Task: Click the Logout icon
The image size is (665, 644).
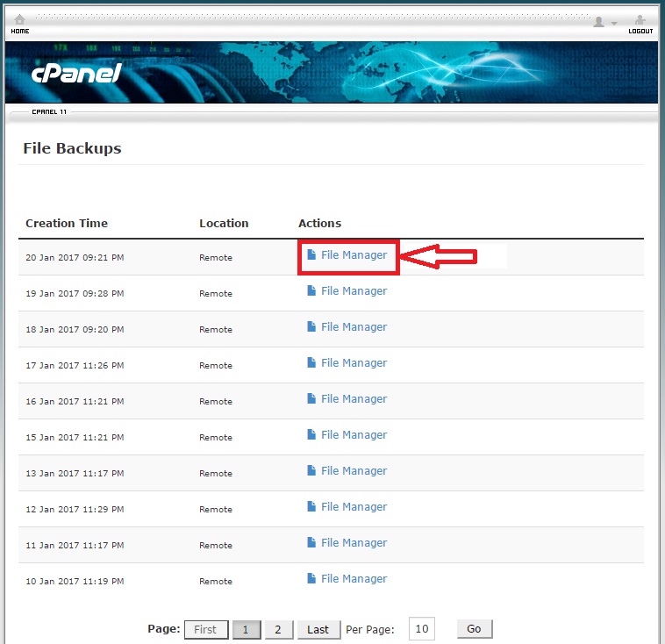Action: click(x=640, y=20)
